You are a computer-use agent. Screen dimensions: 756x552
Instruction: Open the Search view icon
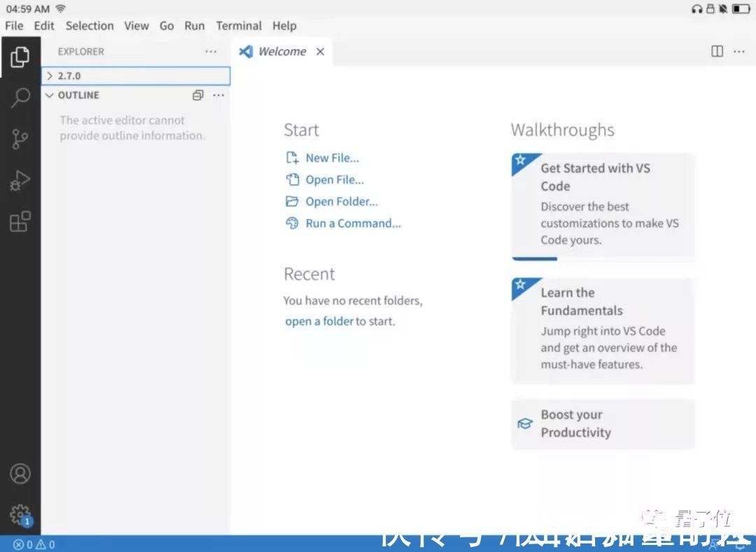(x=20, y=98)
